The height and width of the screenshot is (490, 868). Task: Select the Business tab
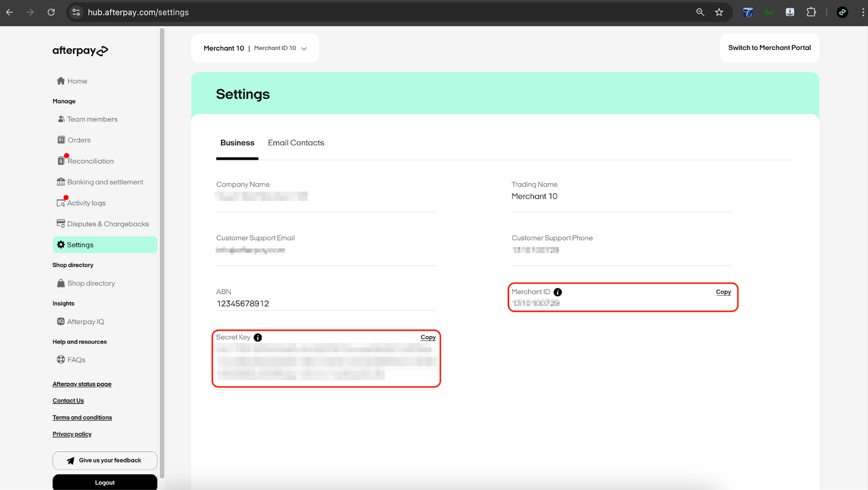[237, 143]
